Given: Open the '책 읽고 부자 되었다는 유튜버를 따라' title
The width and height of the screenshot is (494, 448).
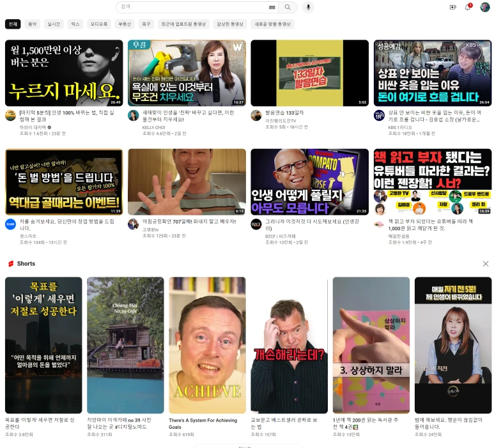Looking at the screenshot, I should pos(430,224).
